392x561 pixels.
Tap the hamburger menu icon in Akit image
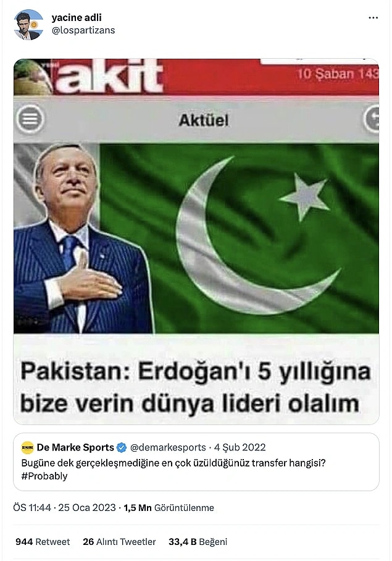coord(30,119)
